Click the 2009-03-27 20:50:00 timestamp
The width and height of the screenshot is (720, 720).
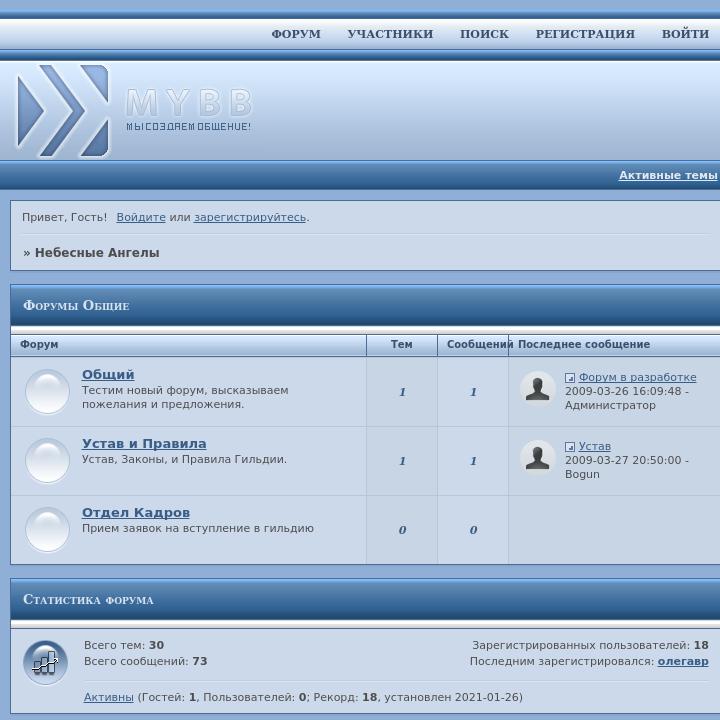coord(623,460)
